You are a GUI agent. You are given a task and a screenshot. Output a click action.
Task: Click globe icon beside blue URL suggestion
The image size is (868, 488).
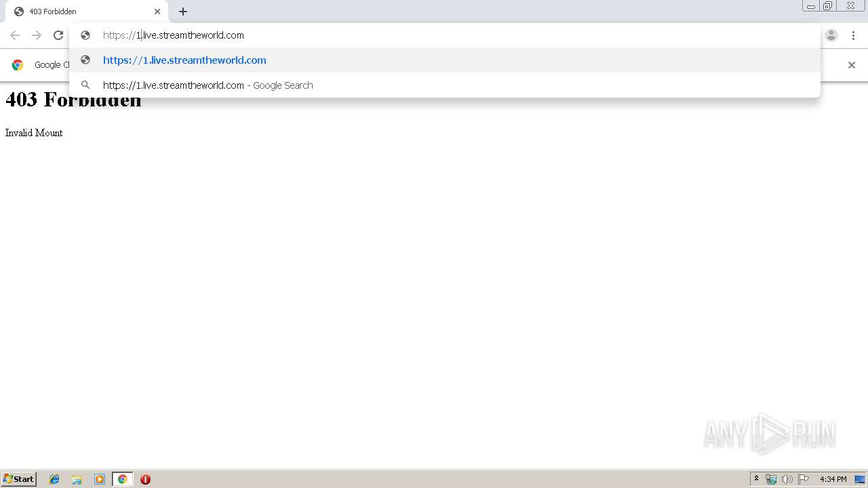85,60
